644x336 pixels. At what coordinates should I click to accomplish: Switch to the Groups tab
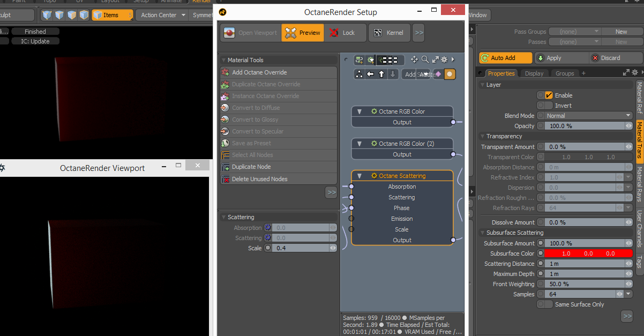565,73
